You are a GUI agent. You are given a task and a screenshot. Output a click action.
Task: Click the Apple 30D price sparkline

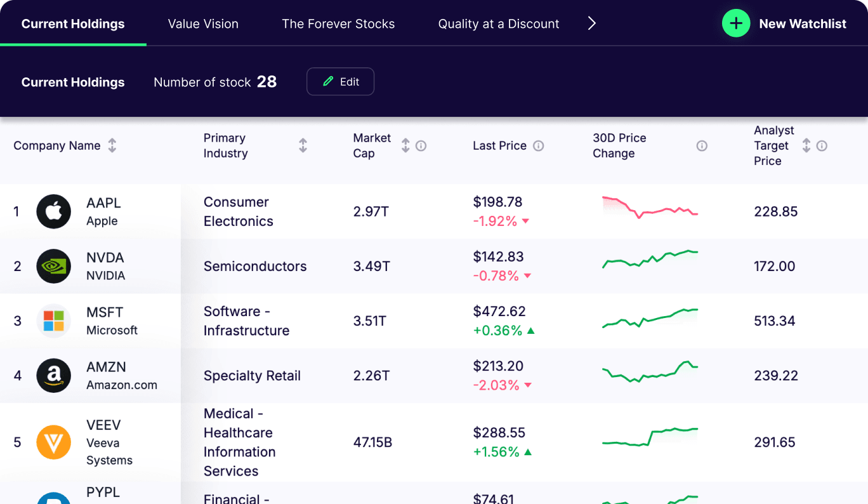click(x=650, y=208)
